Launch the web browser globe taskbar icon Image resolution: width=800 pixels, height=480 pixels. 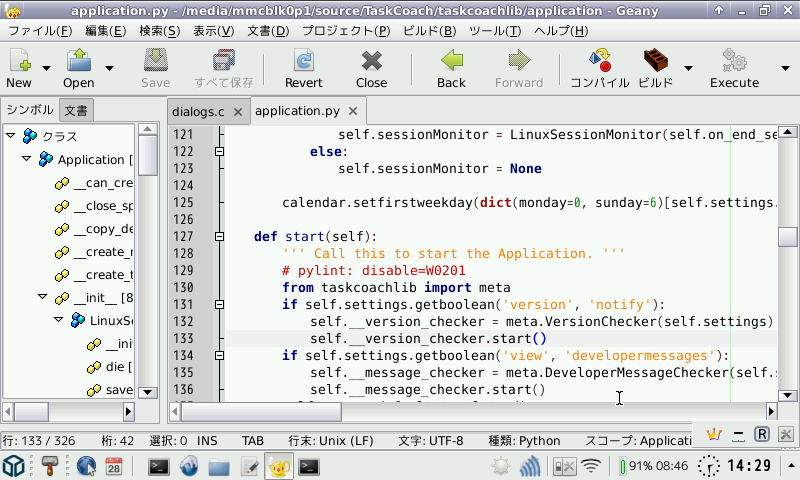(86, 466)
